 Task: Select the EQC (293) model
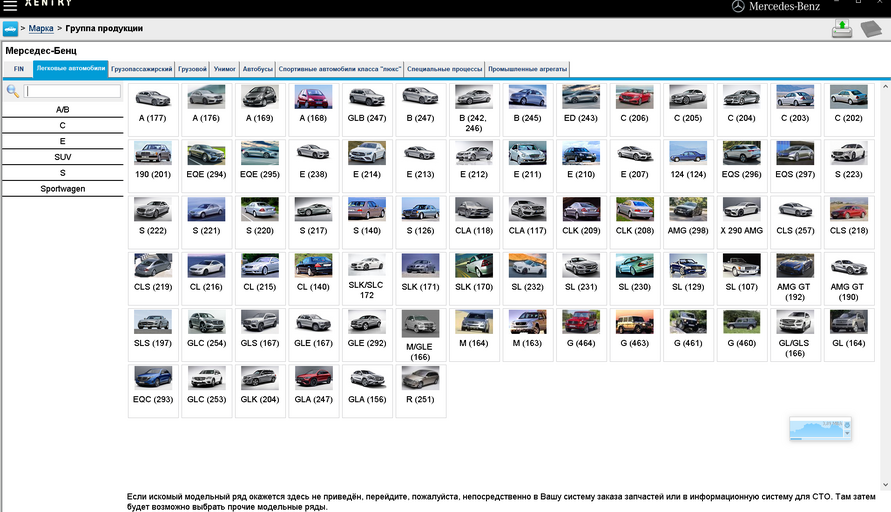click(153, 391)
